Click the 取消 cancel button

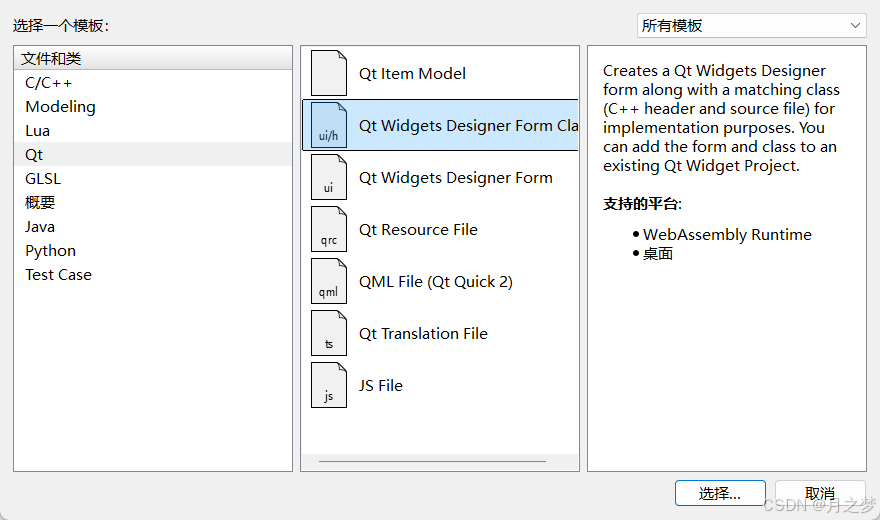[x=820, y=493]
